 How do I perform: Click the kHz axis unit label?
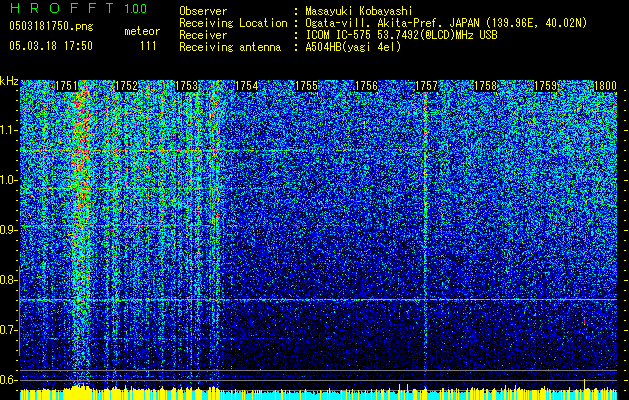[x=9, y=81]
